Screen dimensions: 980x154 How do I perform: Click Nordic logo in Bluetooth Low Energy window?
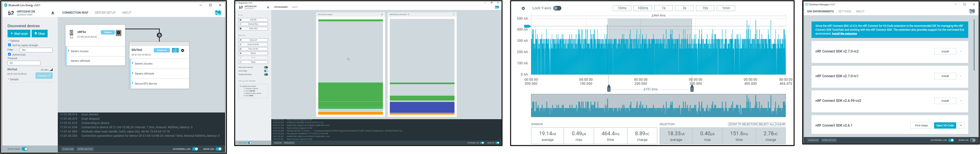[218, 12]
